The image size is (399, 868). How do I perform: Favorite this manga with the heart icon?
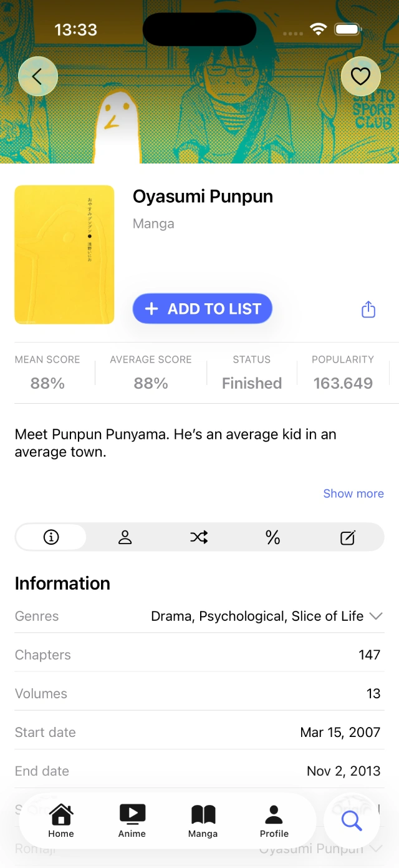pyautogui.click(x=361, y=76)
